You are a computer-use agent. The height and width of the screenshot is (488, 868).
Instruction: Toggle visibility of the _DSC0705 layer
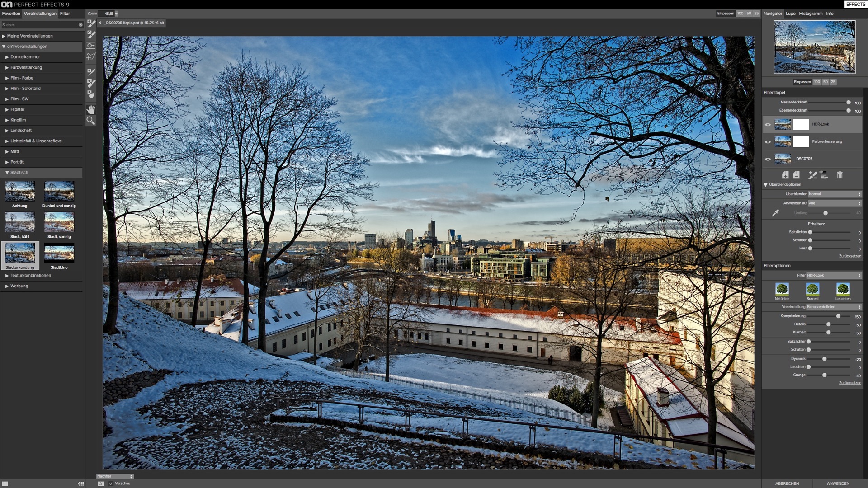(x=768, y=159)
